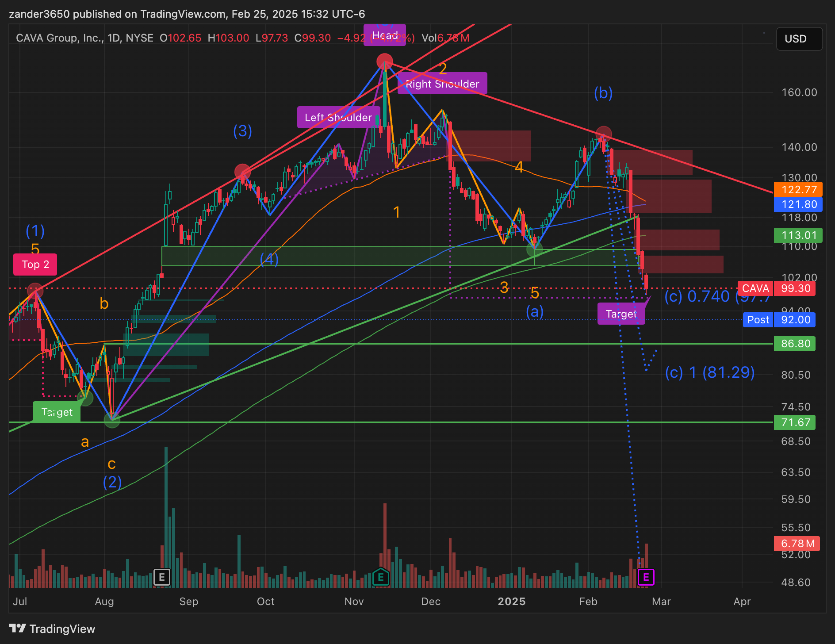This screenshot has width=835, height=644.
Task: Click the red 6.78 M volume label
Action: 797,544
